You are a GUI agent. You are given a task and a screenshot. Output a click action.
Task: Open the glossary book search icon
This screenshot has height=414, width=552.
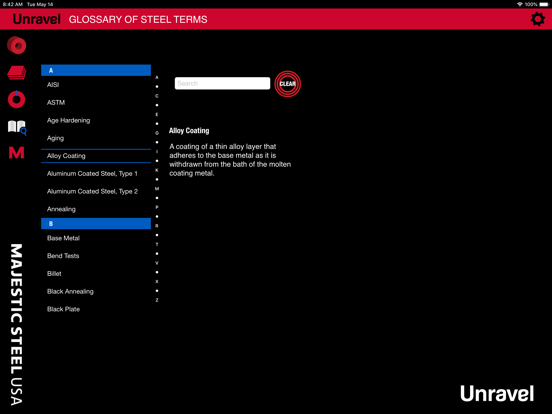point(17,127)
